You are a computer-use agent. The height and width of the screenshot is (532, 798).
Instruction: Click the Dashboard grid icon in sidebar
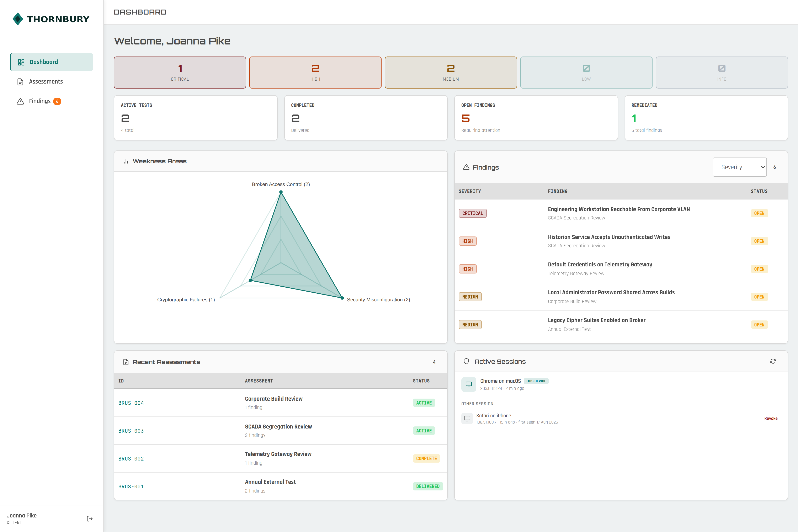21,62
